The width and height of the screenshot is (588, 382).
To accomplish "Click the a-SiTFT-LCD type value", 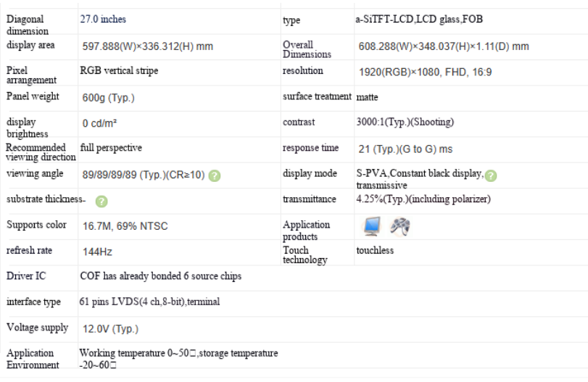I will tap(419, 19).
